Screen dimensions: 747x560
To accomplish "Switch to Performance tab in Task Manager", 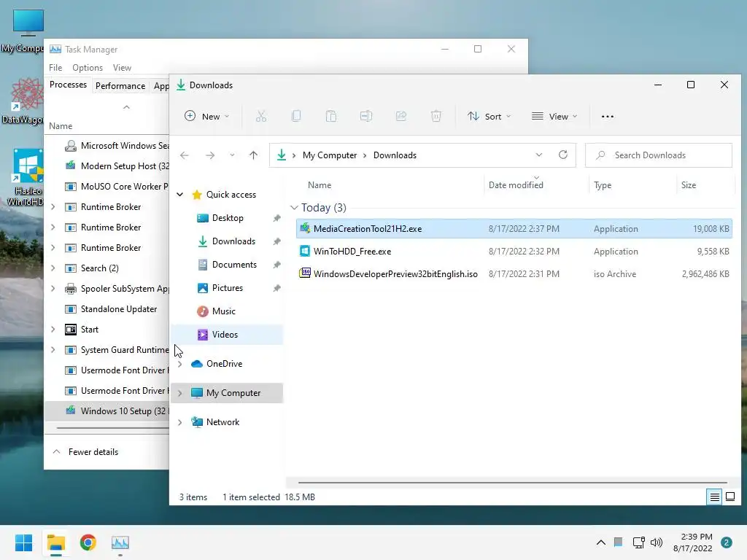I will click(x=120, y=86).
